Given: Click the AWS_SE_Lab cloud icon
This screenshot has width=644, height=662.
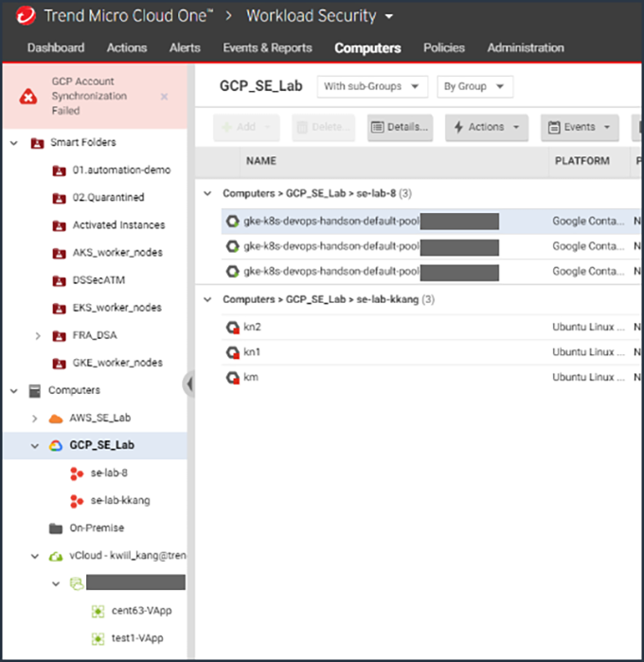Looking at the screenshot, I should [x=56, y=419].
